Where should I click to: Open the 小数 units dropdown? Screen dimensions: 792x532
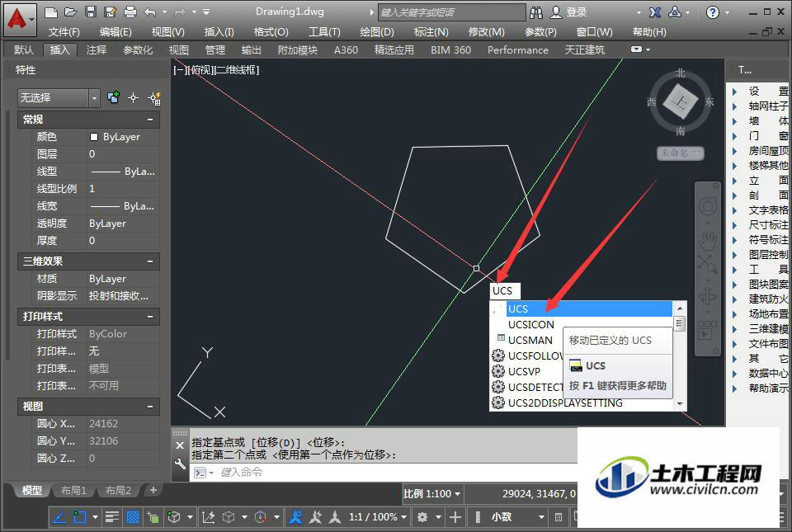[517, 517]
